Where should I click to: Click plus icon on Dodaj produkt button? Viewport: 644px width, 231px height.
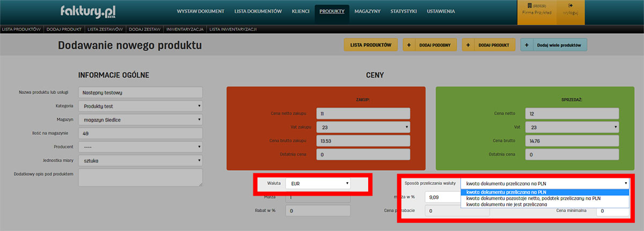pos(469,45)
